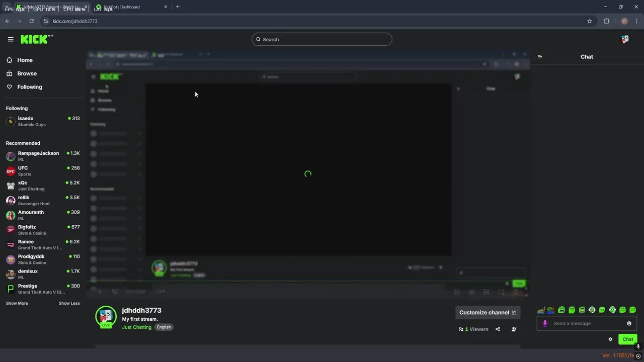Expand list with Show More
The height and width of the screenshot is (362, 644).
pyautogui.click(x=17, y=303)
